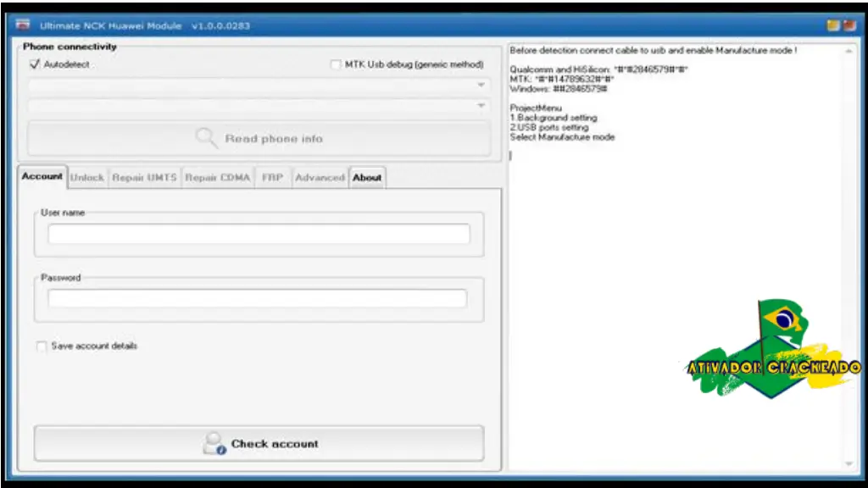Screen dimensions: 868x488
Task: Select the Repair UMTS tab
Action: click(144, 178)
